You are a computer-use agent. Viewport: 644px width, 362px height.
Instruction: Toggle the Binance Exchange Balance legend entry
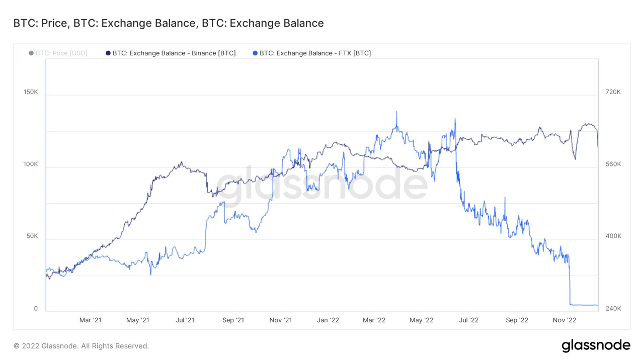pyautogui.click(x=171, y=53)
